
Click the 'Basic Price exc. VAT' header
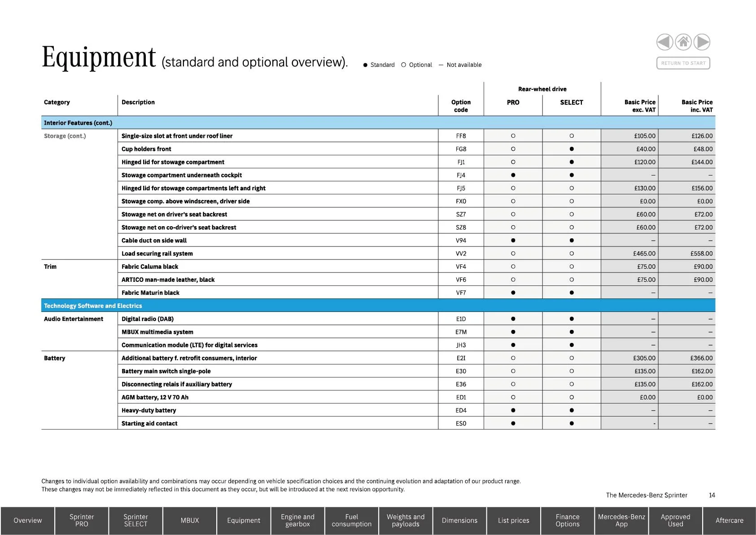coord(640,106)
